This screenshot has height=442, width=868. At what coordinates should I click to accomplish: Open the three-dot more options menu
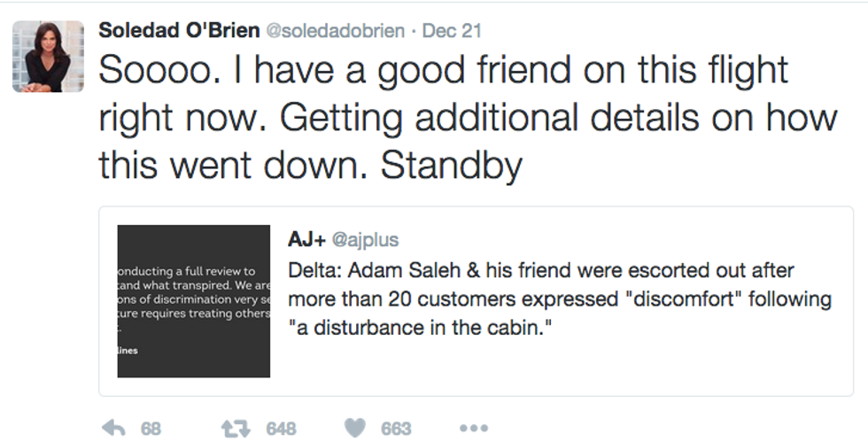(474, 428)
